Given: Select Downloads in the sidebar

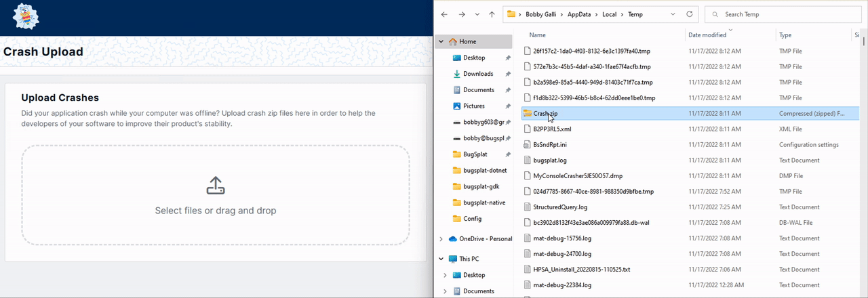Looking at the screenshot, I should coord(477,74).
